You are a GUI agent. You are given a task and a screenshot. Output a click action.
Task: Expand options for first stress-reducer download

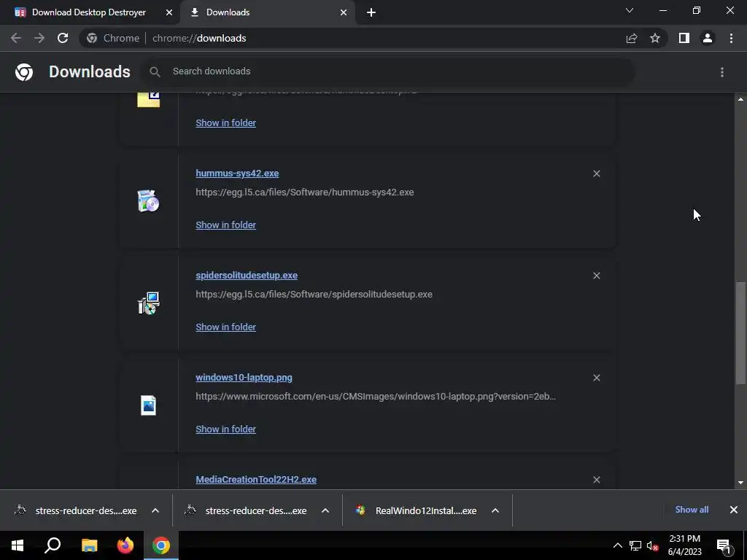point(155,510)
